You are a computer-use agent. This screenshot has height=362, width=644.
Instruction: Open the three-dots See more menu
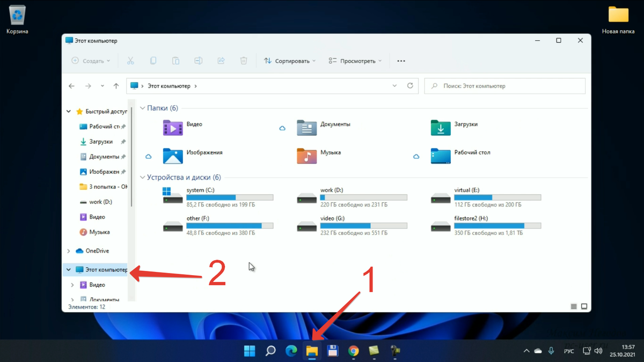point(401,61)
